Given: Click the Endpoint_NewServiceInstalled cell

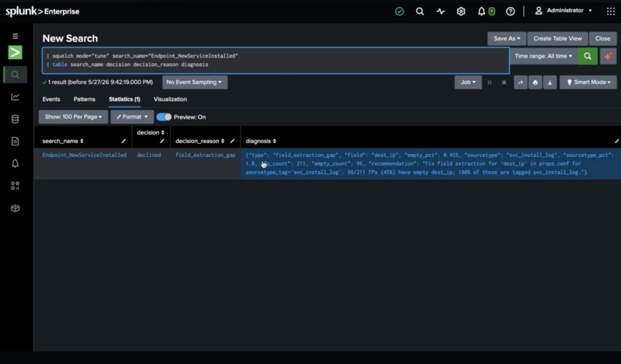Looking at the screenshot, I should pos(84,155).
